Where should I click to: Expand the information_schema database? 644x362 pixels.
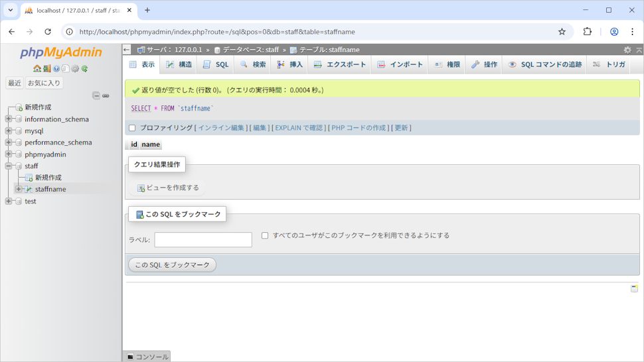click(8, 119)
